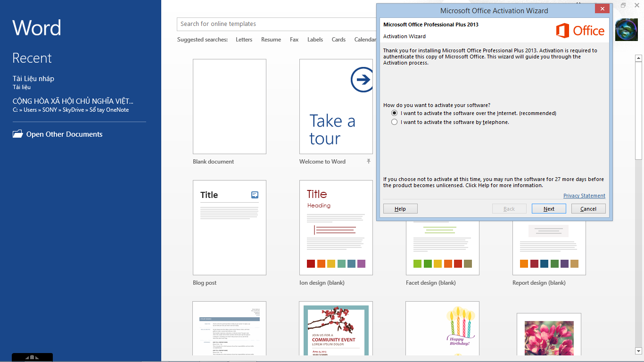
Task: Open recent document CỘNG HÒA XÃ HỘI CHỦ NGHĨA VIỆT
Action: tap(73, 105)
